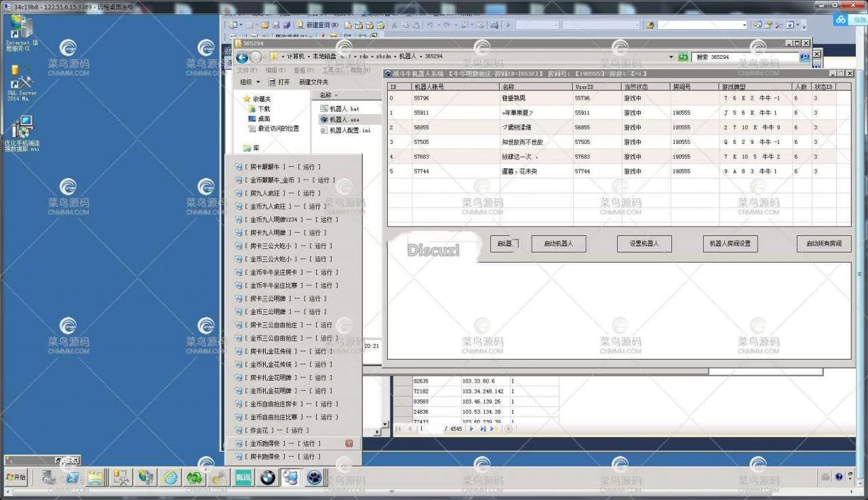
Task: Click the 启动所有房间 button
Action: (823, 244)
